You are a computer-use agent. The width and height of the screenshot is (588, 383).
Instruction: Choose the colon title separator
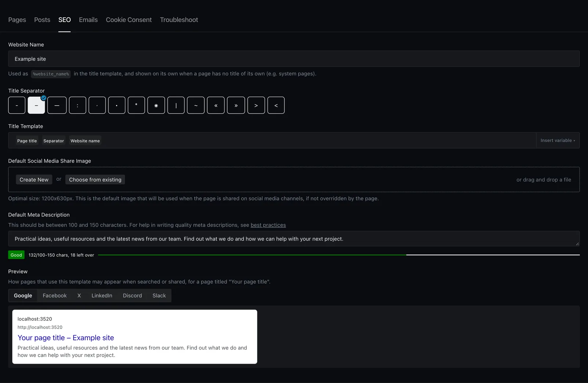point(78,105)
